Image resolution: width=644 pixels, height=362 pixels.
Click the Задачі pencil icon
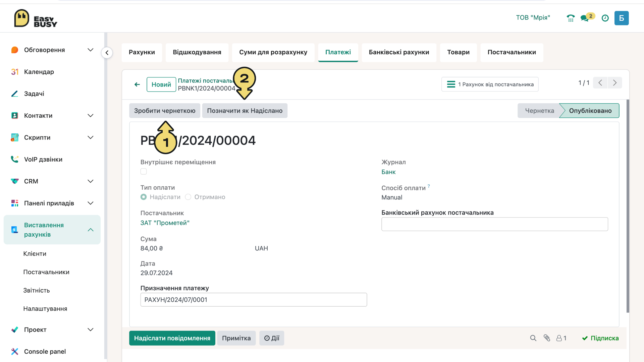[x=15, y=94]
